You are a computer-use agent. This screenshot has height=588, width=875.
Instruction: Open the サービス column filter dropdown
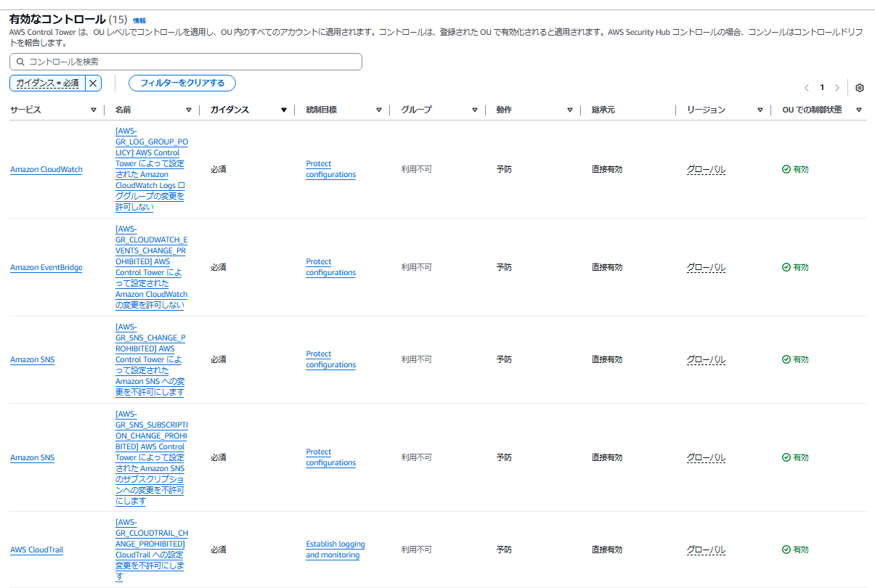pyautogui.click(x=94, y=110)
